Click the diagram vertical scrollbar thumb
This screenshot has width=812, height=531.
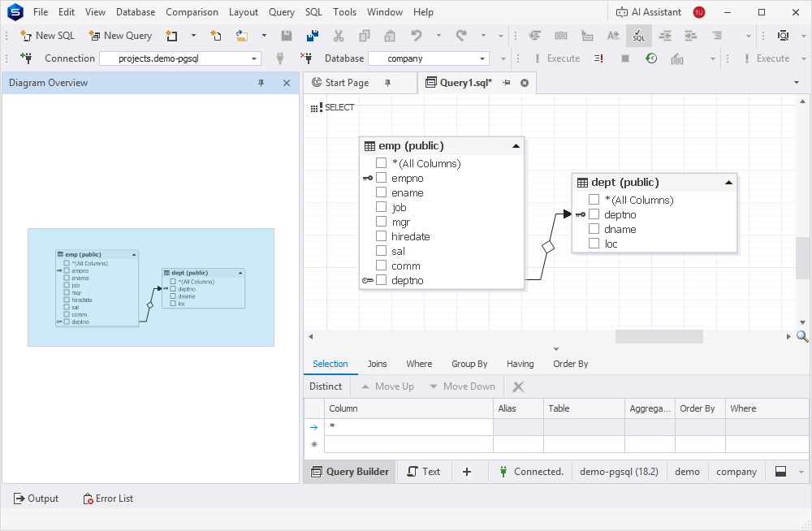pos(802,257)
